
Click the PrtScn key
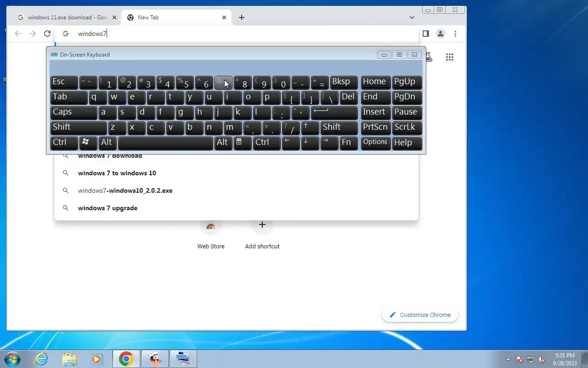tap(376, 128)
